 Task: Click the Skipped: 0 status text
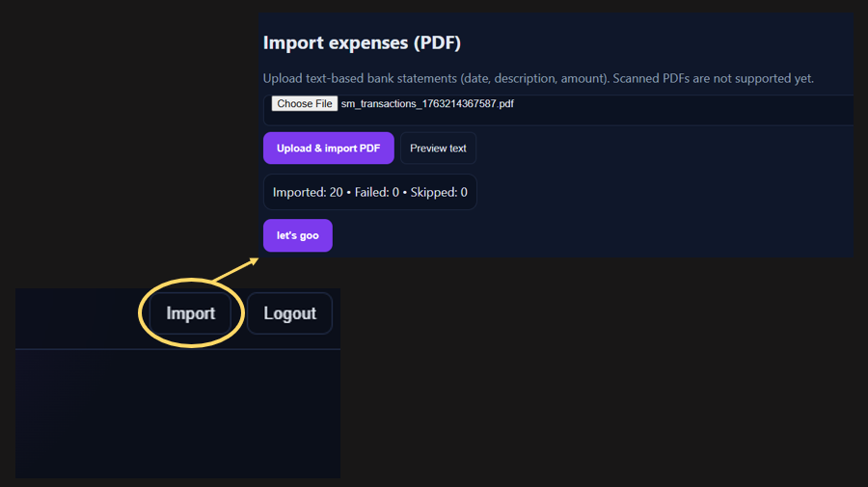[439, 192]
